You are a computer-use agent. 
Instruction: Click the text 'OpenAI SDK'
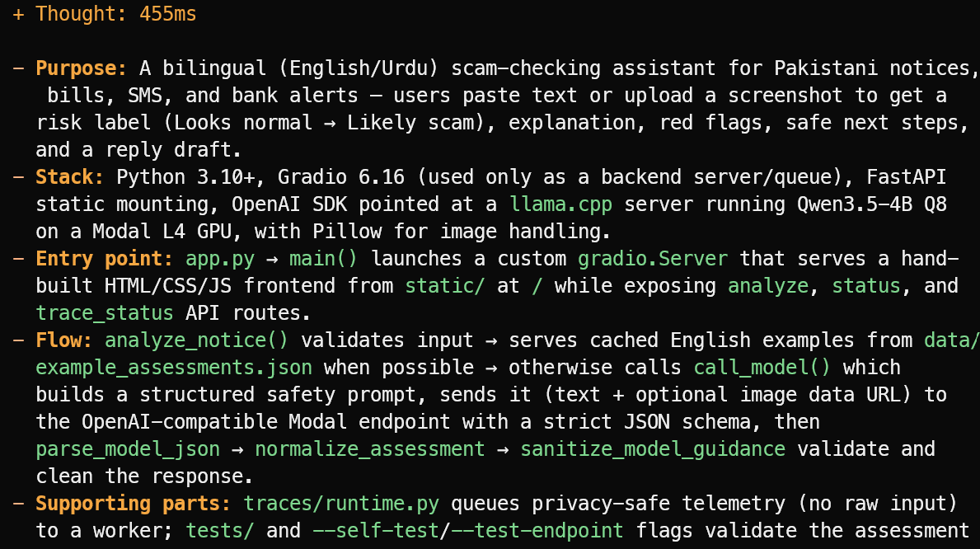point(288,204)
